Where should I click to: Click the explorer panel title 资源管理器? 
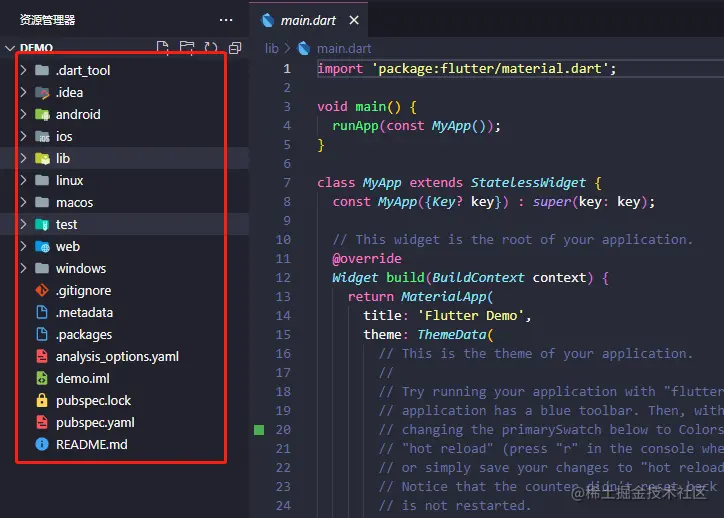[47, 20]
